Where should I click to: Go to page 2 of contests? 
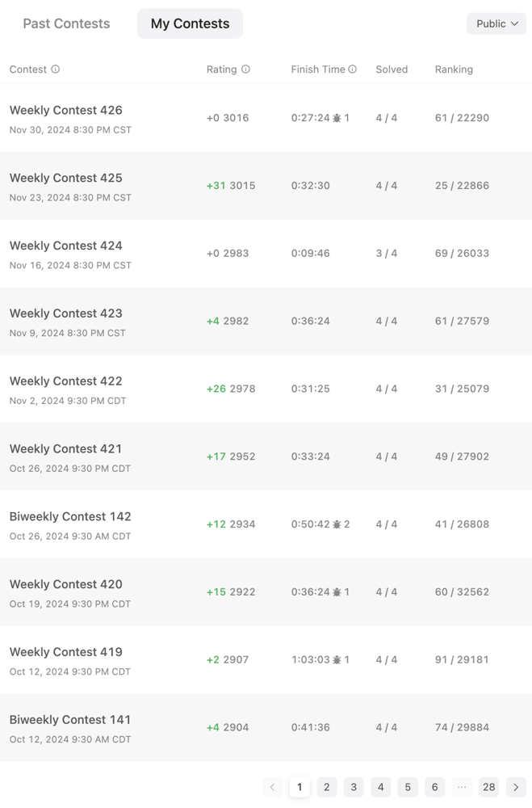click(326, 787)
